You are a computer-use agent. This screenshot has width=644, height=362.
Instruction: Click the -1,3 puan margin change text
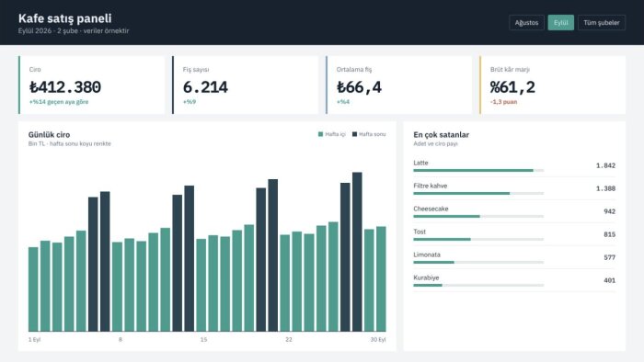[503, 102]
